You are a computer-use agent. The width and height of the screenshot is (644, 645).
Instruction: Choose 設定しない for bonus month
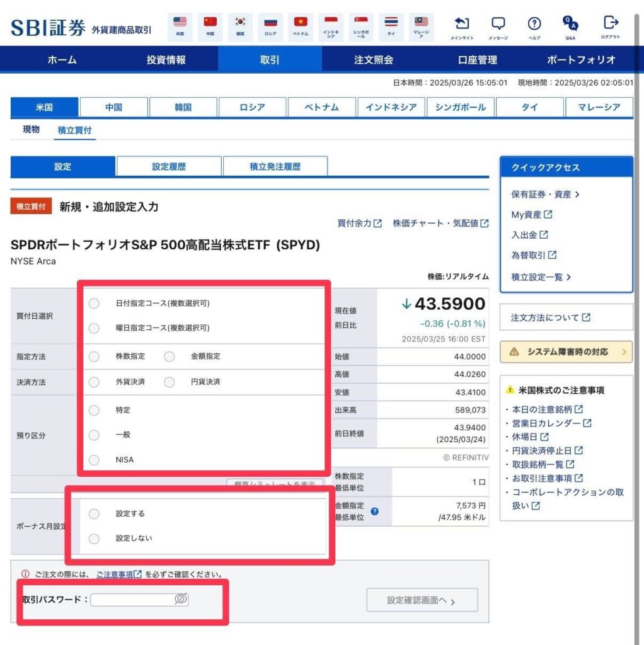pyautogui.click(x=94, y=539)
